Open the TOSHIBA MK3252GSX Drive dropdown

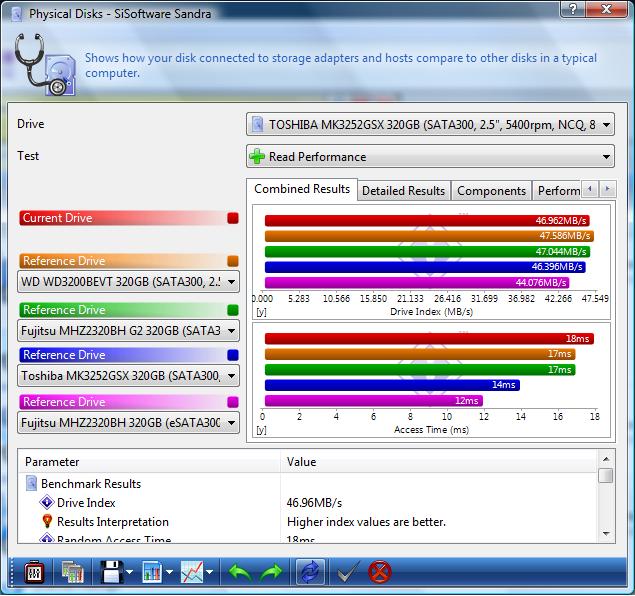[430, 124]
